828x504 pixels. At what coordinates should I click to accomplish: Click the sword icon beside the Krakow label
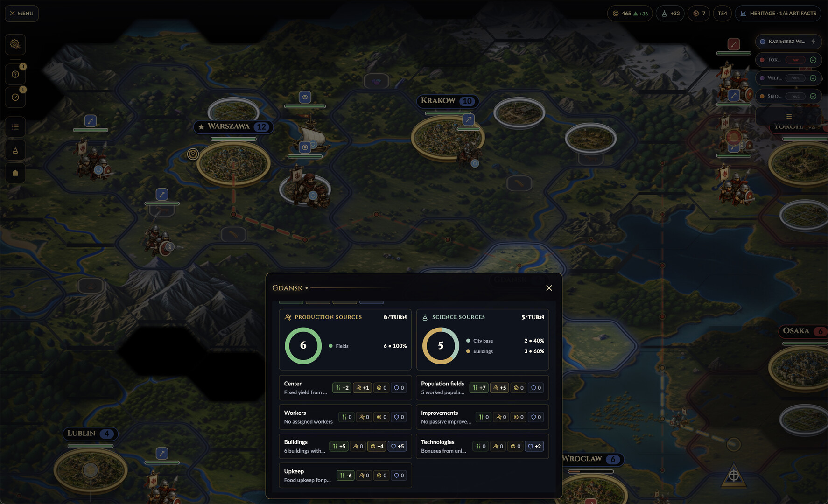[x=468, y=119]
